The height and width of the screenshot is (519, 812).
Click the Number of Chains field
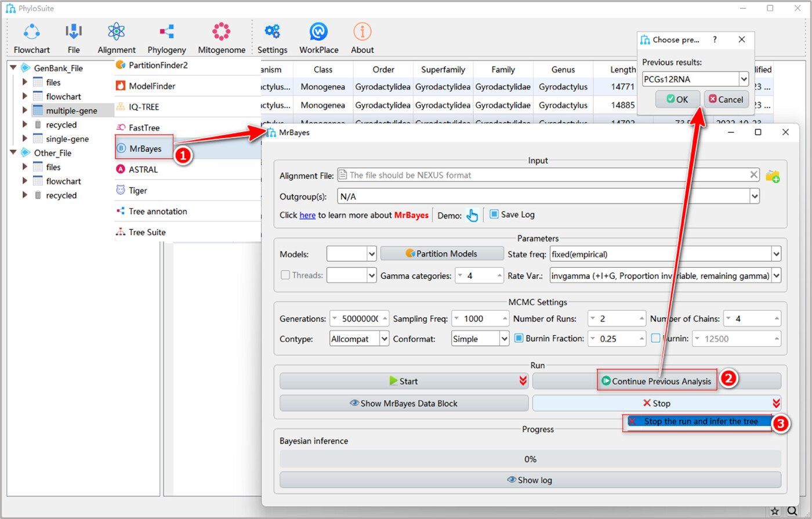click(752, 318)
